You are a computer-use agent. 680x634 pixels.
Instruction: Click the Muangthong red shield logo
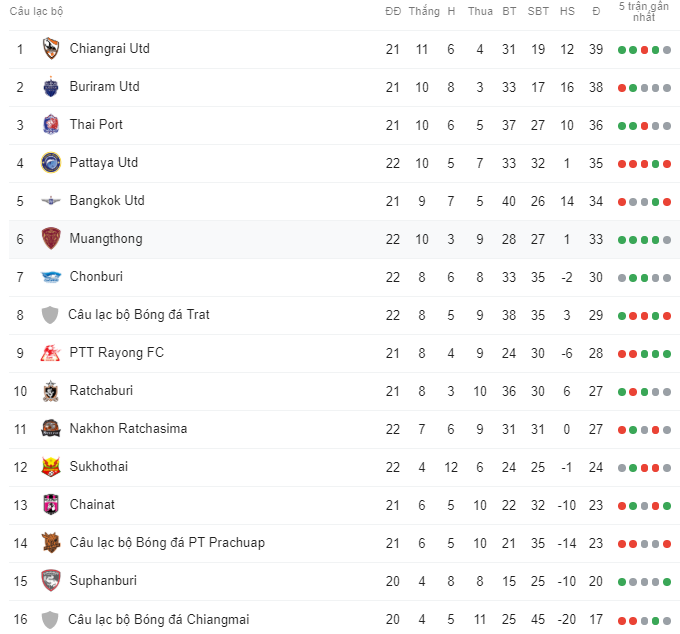(51, 238)
